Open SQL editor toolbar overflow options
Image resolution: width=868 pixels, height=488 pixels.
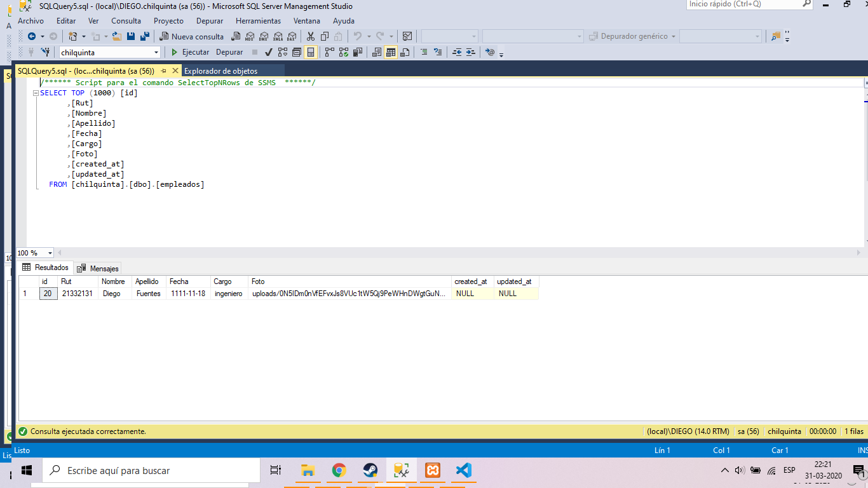501,55
